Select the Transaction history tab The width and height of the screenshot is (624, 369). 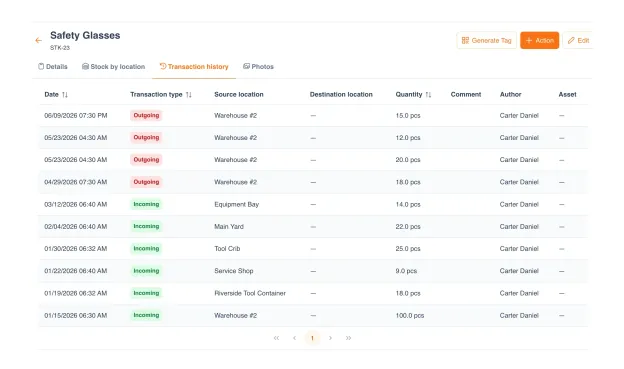pyautogui.click(x=194, y=66)
